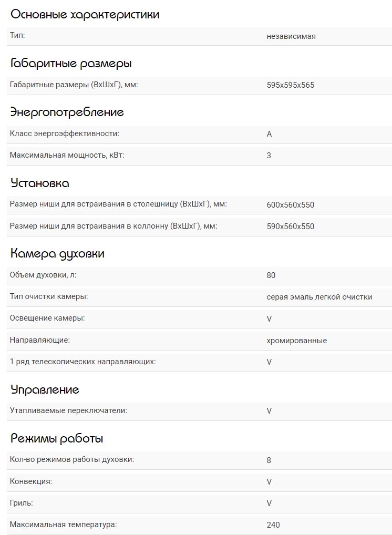Select the 590x560x550 column niche value

click(x=291, y=227)
